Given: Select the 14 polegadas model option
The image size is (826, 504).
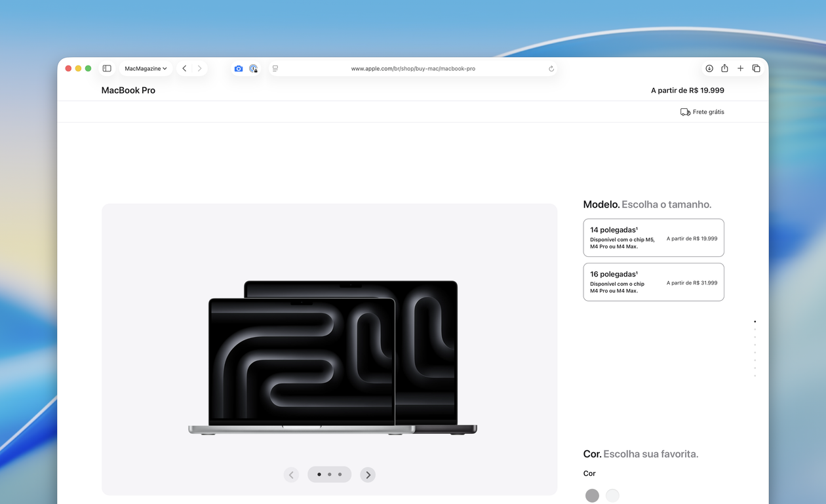Looking at the screenshot, I should 653,238.
